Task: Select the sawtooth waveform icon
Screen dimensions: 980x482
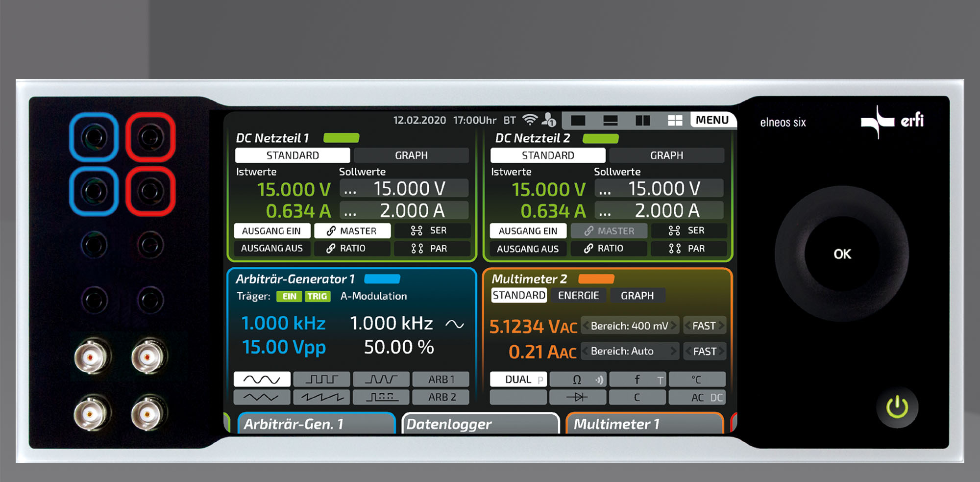Action: pyautogui.click(x=321, y=397)
